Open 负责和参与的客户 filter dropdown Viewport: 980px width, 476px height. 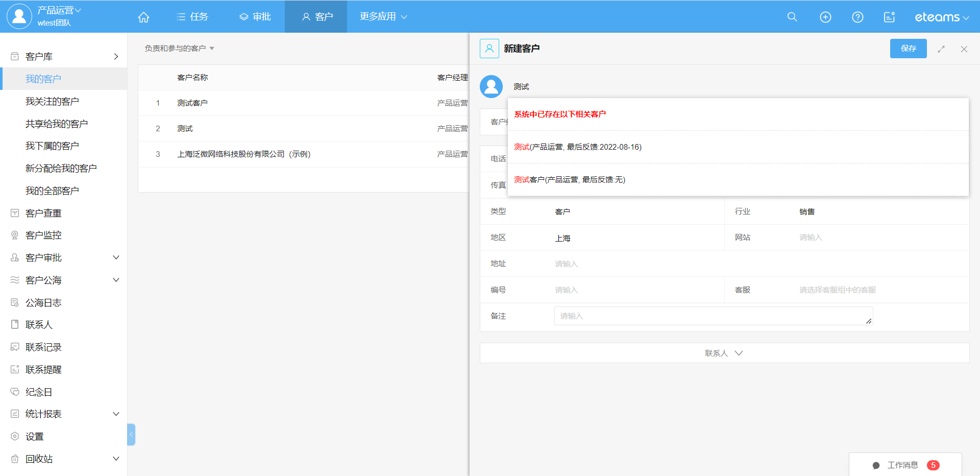point(179,49)
